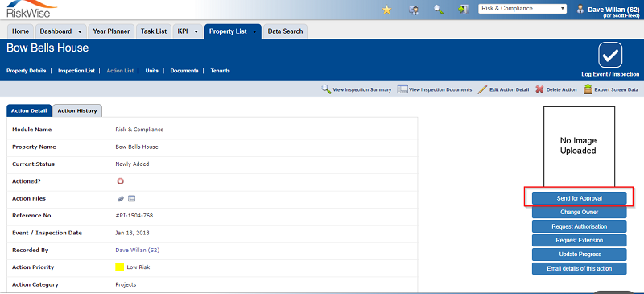Click the yellow Low Risk priority swatch
This screenshot has width=644, height=294.
click(119, 267)
